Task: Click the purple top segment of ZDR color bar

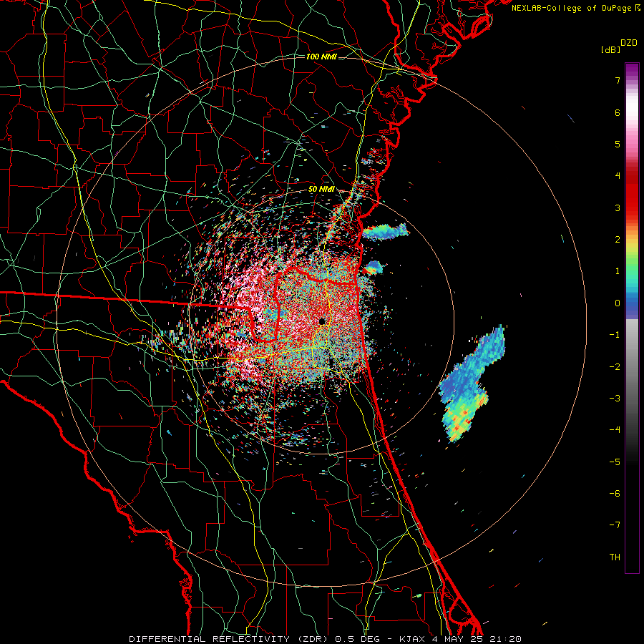Action: point(632,70)
